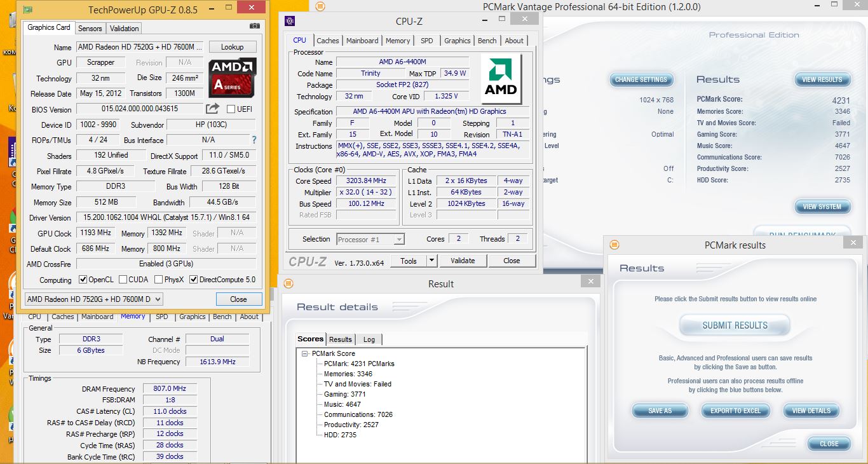
Task: Click CLOSE in PCMark results window
Action: click(x=829, y=444)
